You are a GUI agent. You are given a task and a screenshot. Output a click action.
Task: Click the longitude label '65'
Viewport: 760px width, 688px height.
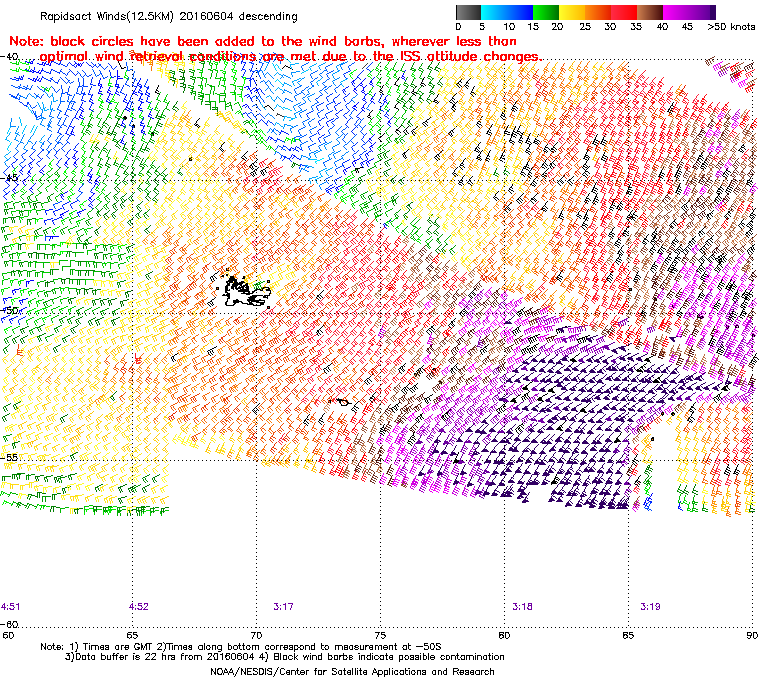(132, 636)
